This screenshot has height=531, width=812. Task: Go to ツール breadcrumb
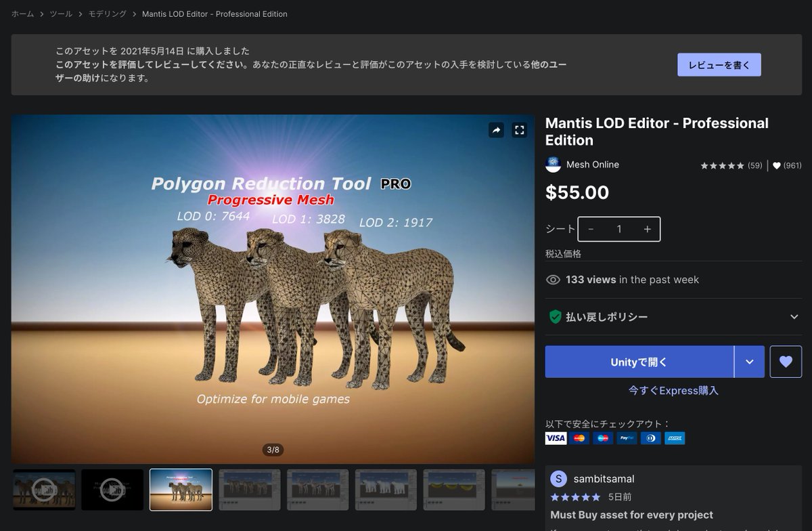coord(61,14)
